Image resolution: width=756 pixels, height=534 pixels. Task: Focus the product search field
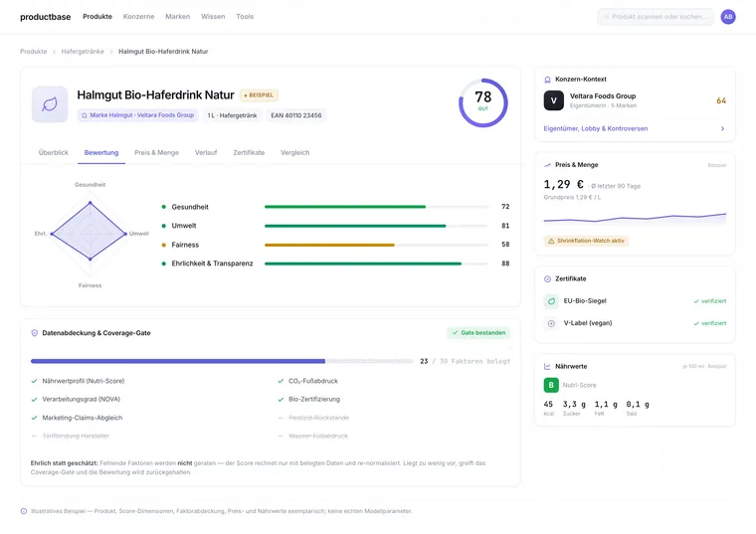click(x=656, y=16)
